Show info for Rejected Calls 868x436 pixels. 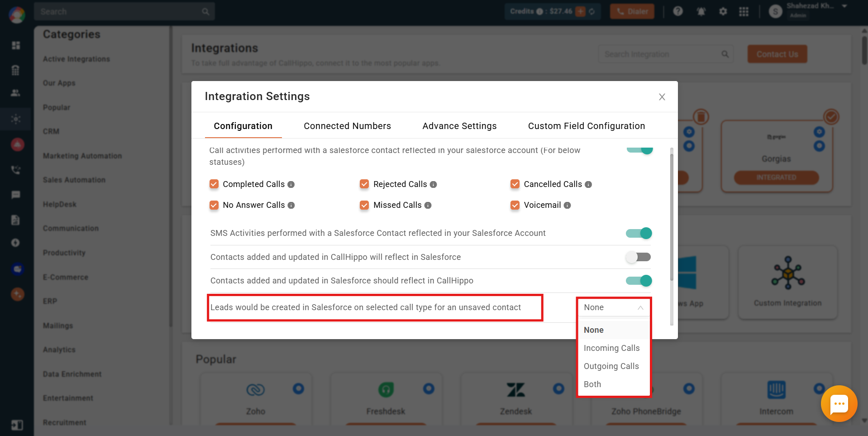(x=433, y=184)
